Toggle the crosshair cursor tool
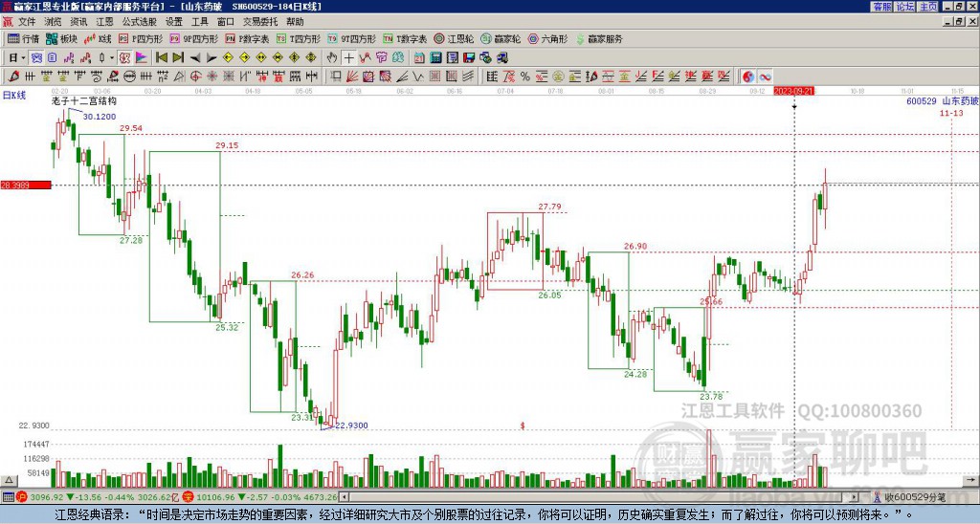This screenshot has width=980, height=524. coord(348,58)
